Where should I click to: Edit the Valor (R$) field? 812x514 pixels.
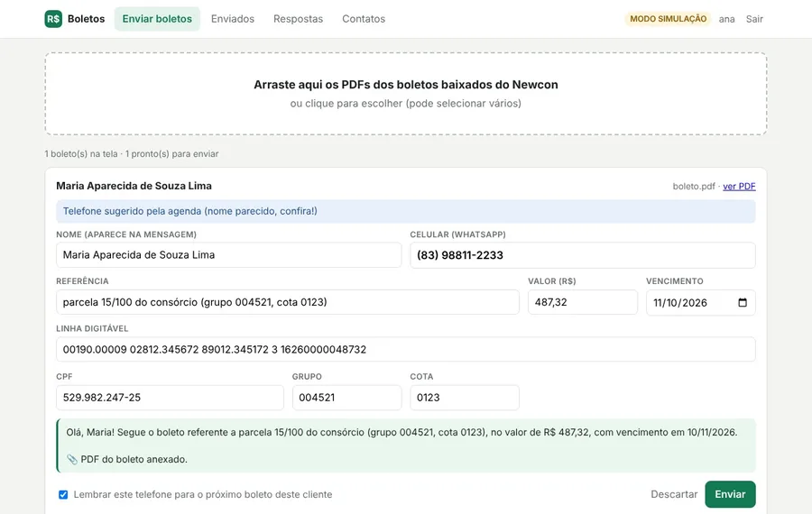[583, 302]
